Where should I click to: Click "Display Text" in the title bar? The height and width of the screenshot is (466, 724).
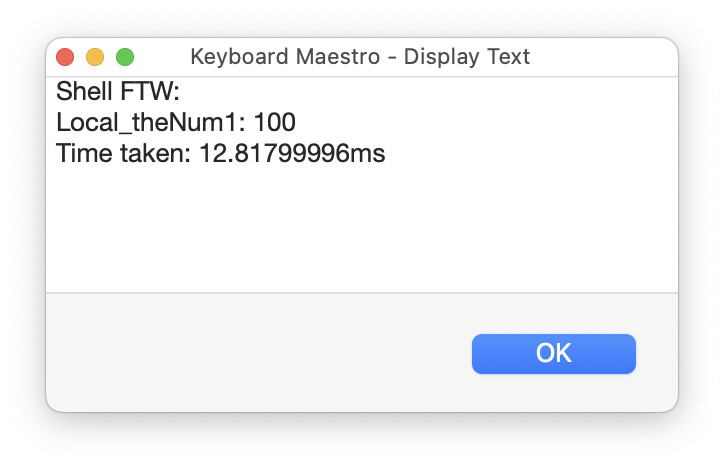467,57
